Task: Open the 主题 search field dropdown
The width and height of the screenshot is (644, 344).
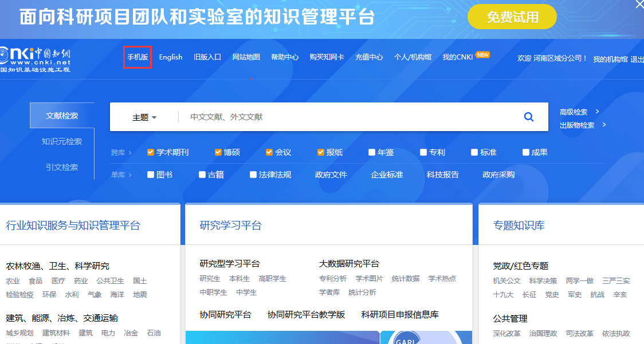Action: click(144, 117)
